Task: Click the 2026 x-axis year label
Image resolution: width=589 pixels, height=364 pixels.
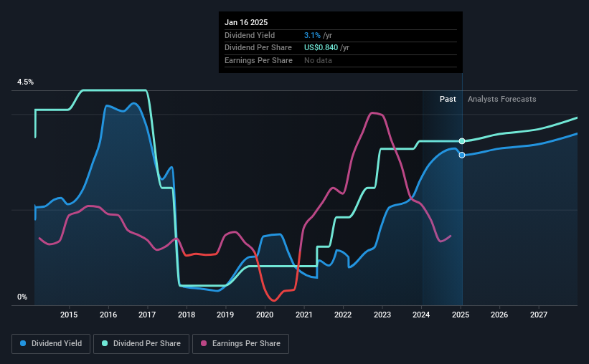Action: click(x=499, y=315)
